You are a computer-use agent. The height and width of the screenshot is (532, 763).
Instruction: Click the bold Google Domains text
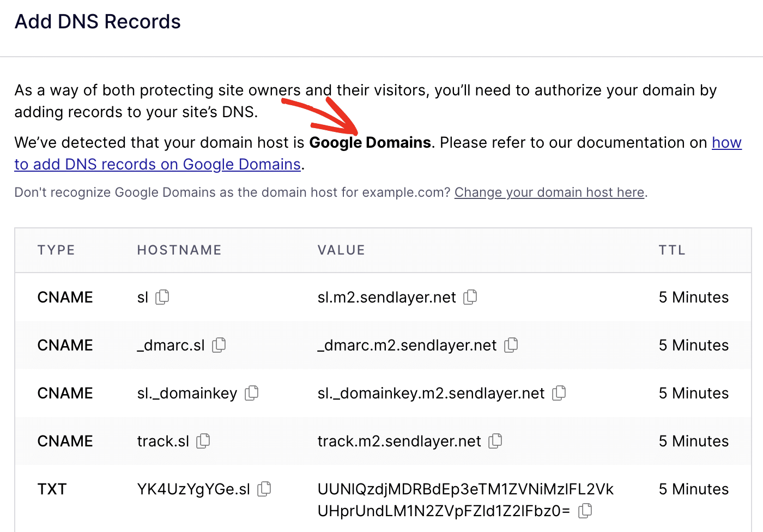(370, 142)
